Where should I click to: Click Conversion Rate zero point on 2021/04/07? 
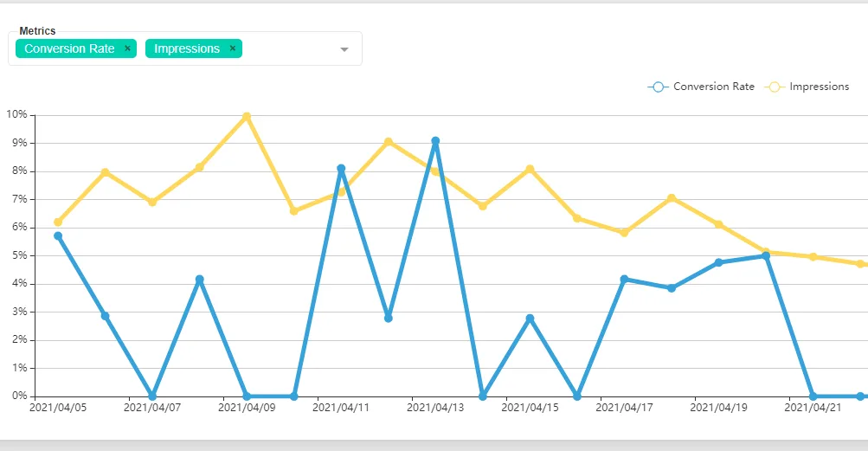point(152,396)
